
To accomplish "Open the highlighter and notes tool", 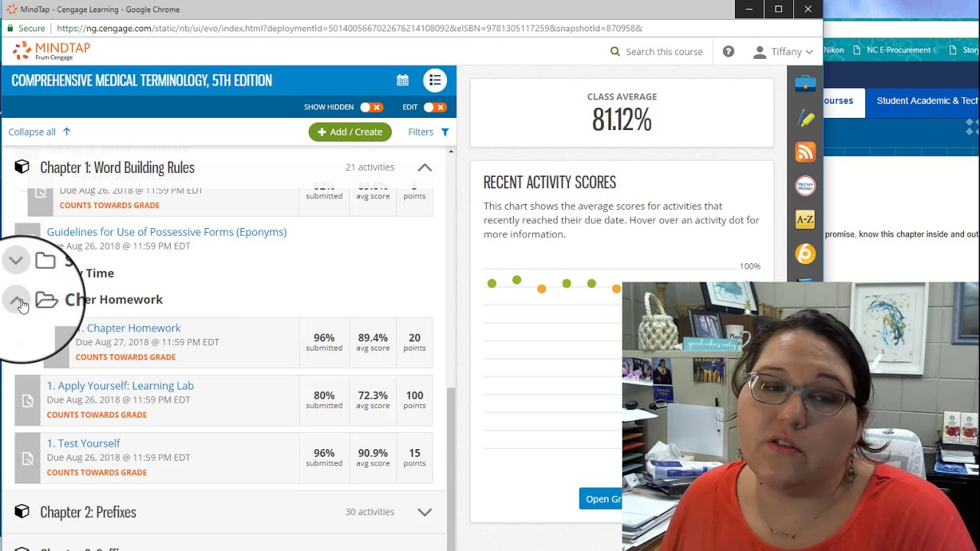I will click(805, 118).
